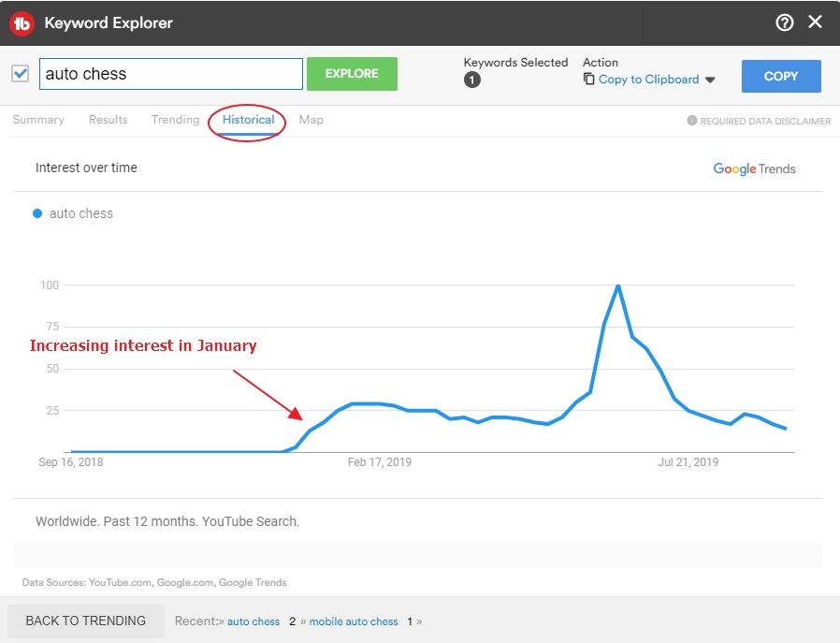Click the keyword search input field

[171, 74]
